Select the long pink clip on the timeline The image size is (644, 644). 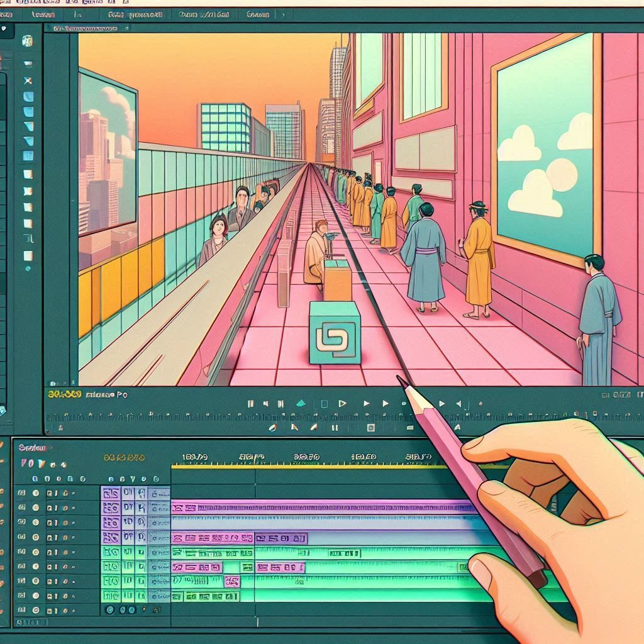tap(324, 508)
